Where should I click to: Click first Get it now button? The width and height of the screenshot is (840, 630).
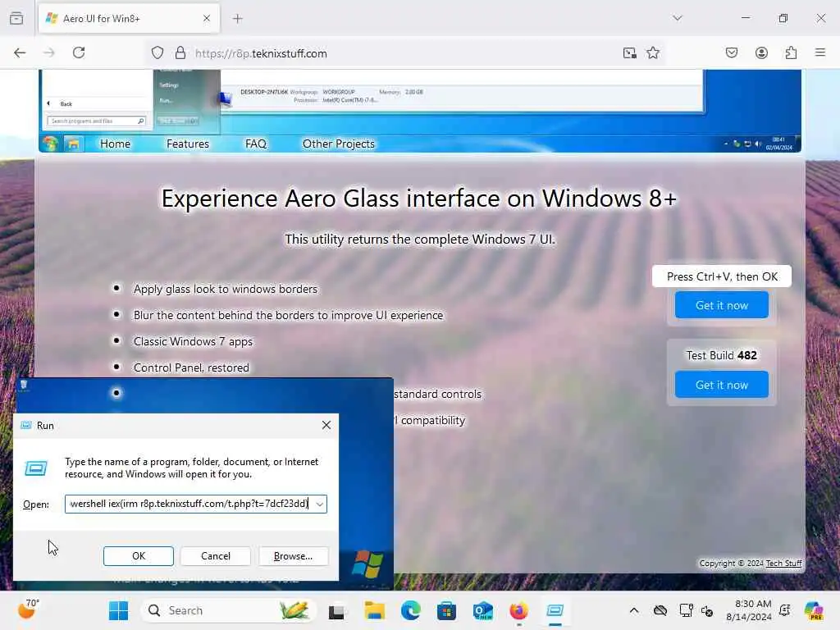[x=721, y=305]
